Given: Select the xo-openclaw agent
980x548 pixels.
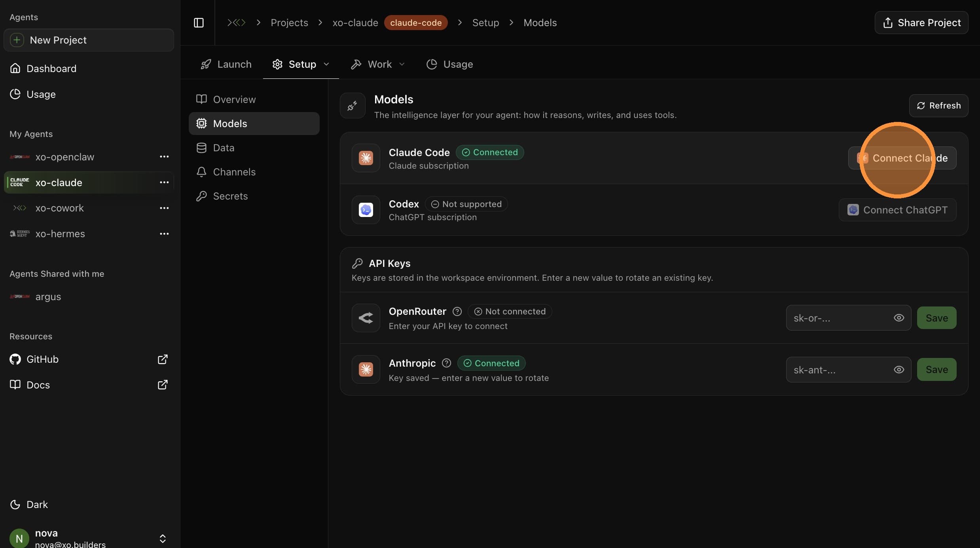Looking at the screenshot, I should coord(89,157).
